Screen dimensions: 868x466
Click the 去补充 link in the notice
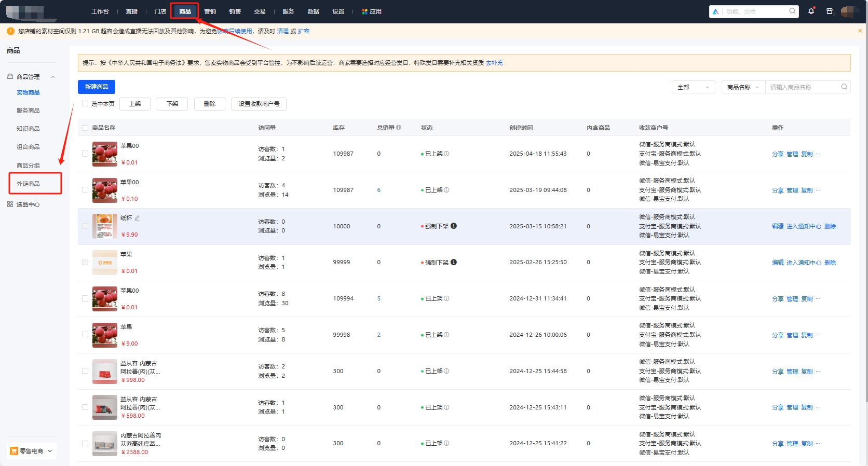[x=494, y=63]
